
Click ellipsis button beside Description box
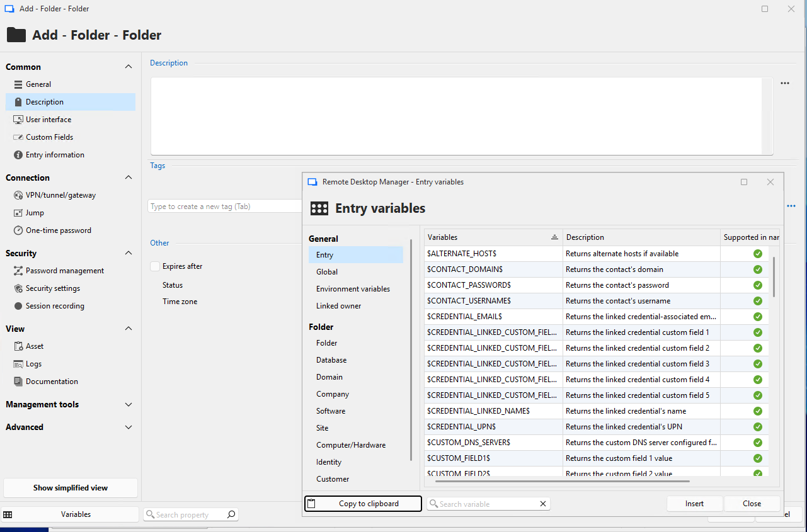(x=785, y=83)
